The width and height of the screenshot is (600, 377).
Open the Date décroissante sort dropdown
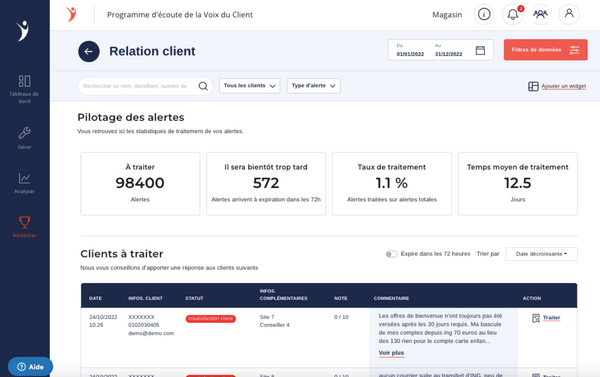[541, 254]
